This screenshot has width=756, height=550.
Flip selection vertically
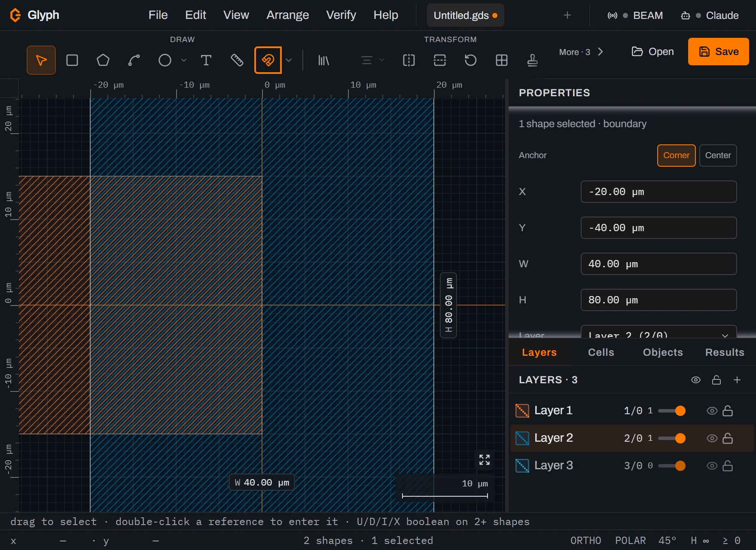coord(440,60)
